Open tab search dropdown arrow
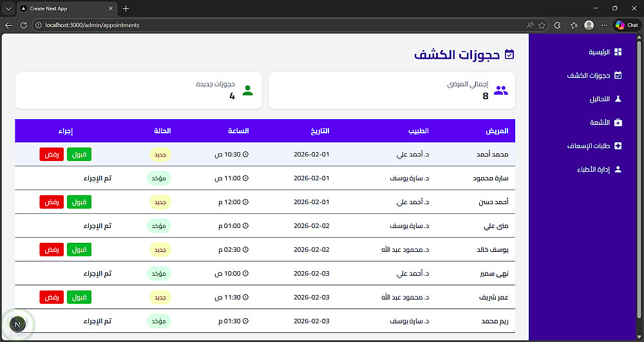The image size is (644, 342). click(8, 8)
